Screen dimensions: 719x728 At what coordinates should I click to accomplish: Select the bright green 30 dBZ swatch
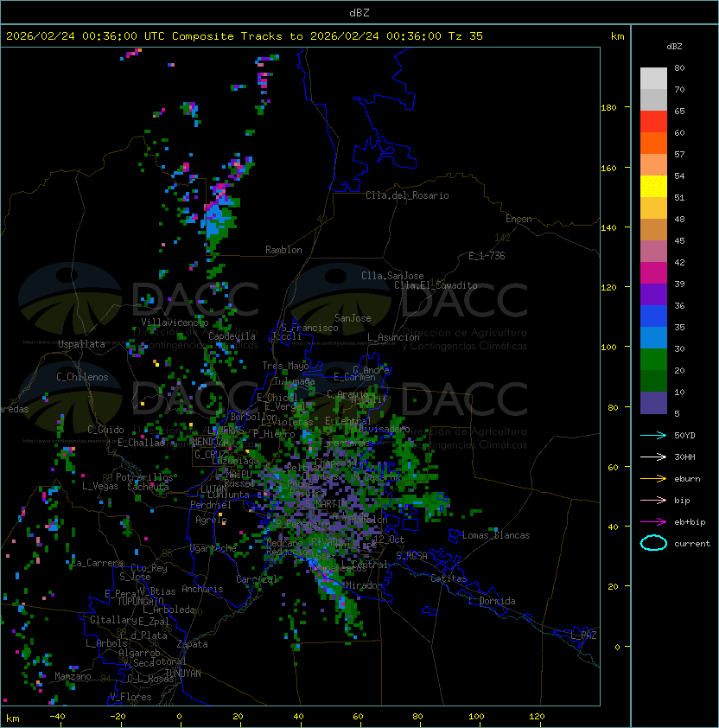coord(653,360)
